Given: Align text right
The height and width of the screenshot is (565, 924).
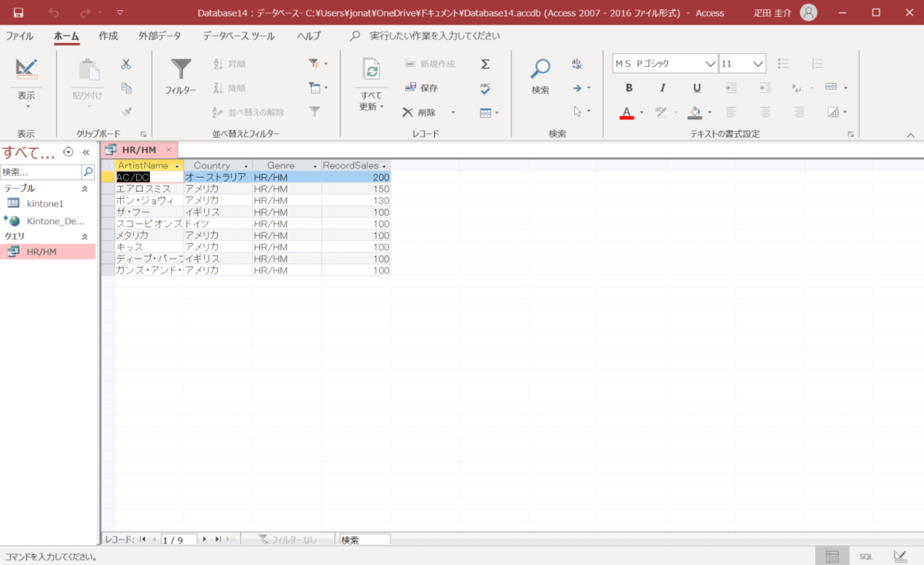Looking at the screenshot, I should [x=799, y=112].
